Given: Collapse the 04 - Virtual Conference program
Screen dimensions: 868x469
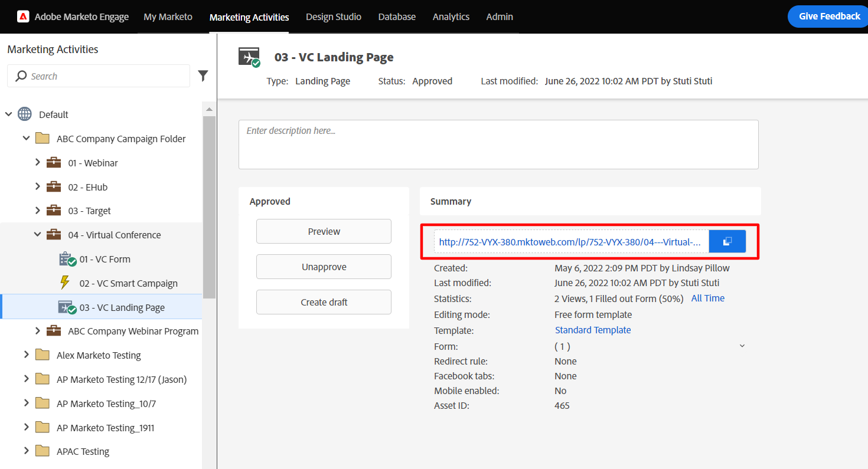Looking at the screenshot, I should click(x=38, y=234).
